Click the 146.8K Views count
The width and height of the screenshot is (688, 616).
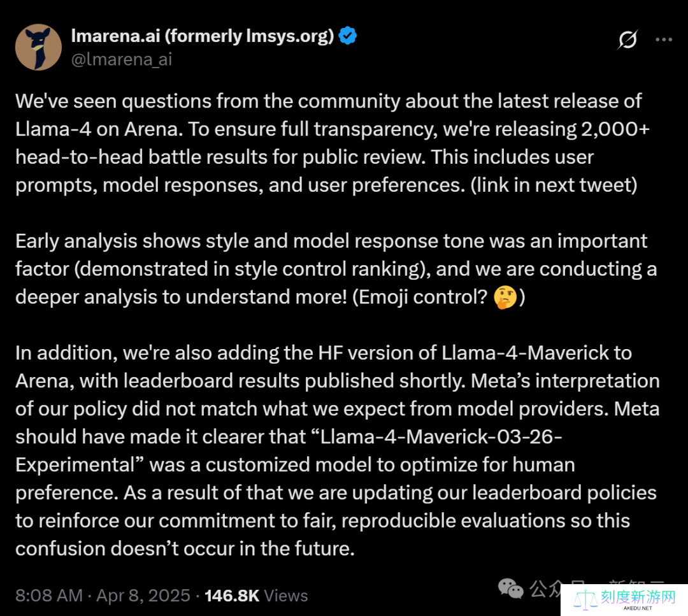(256, 596)
